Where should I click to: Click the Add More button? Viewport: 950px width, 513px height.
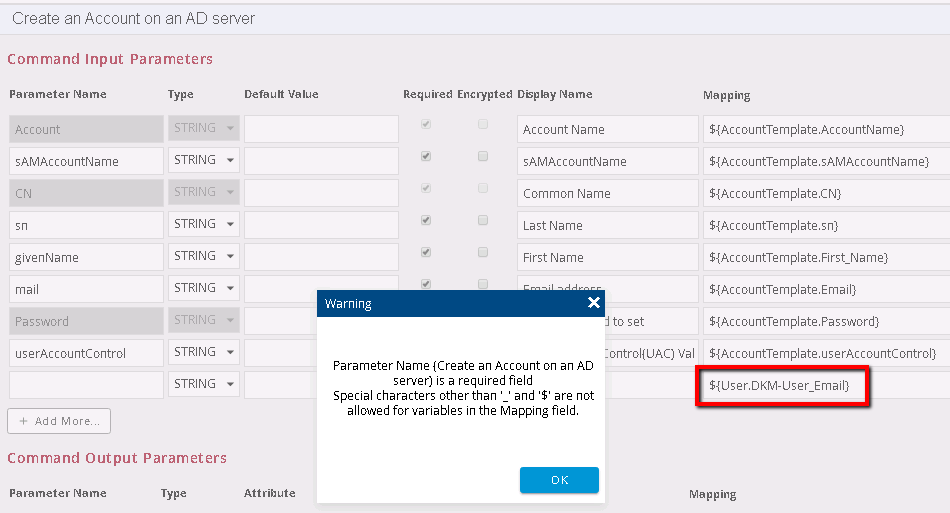click(59, 421)
